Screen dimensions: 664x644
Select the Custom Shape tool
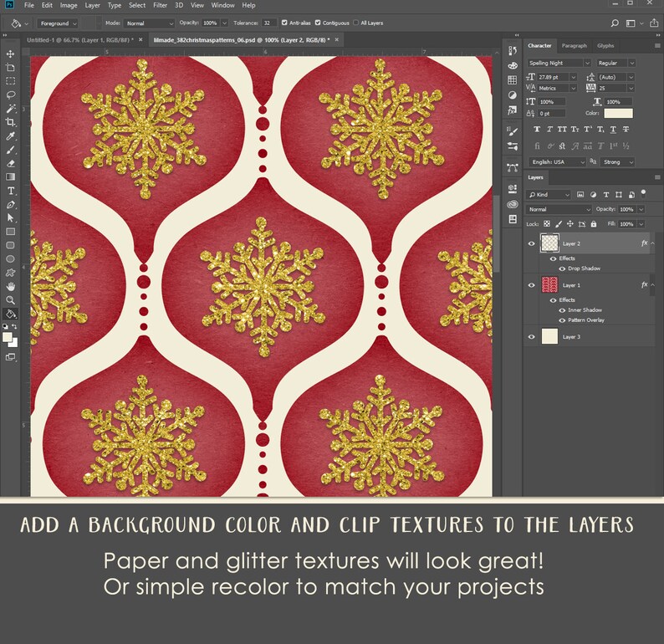pyautogui.click(x=11, y=273)
